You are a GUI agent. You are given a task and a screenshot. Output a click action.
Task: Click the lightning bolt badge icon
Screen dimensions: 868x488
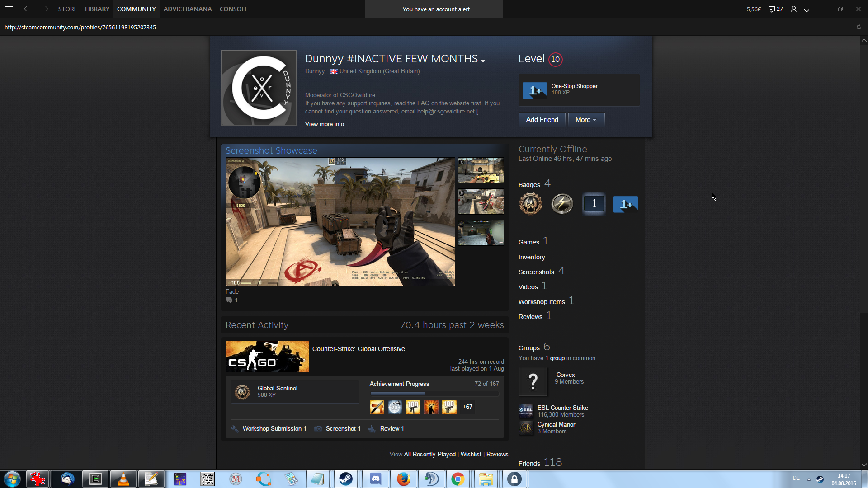tap(562, 204)
